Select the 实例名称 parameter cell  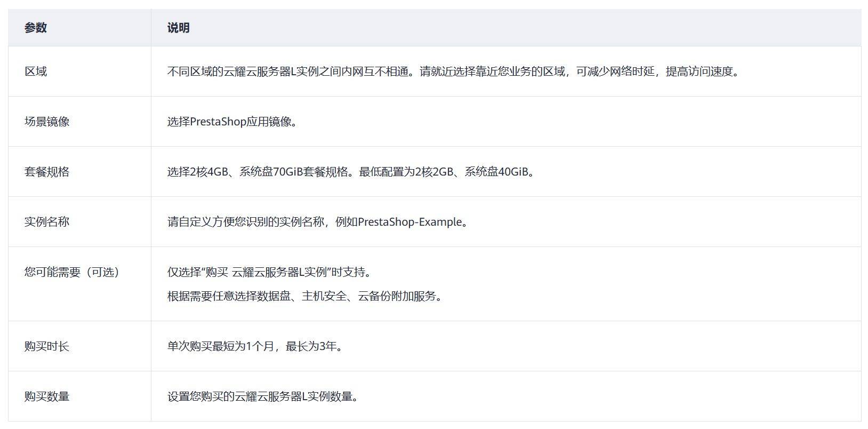click(x=79, y=222)
